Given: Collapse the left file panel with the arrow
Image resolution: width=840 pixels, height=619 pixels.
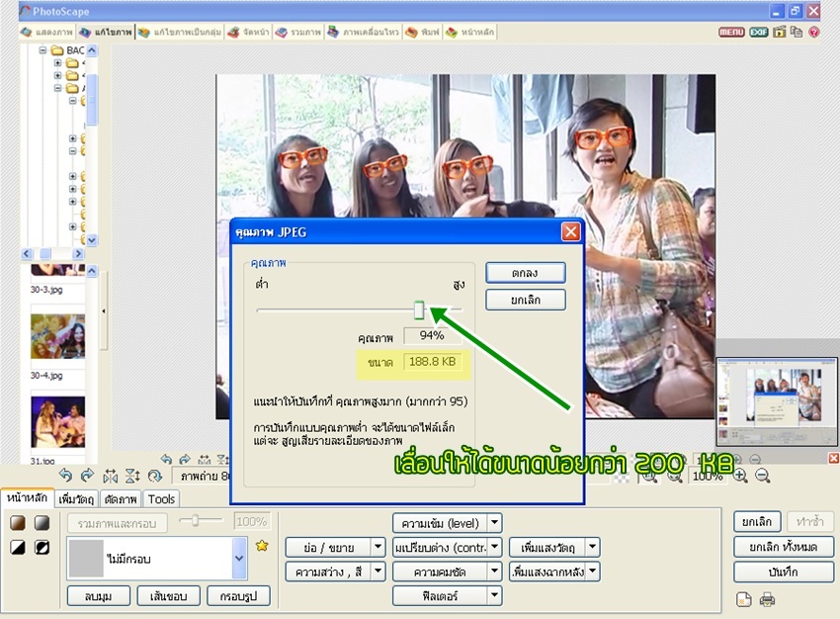Looking at the screenshot, I should click(x=104, y=310).
